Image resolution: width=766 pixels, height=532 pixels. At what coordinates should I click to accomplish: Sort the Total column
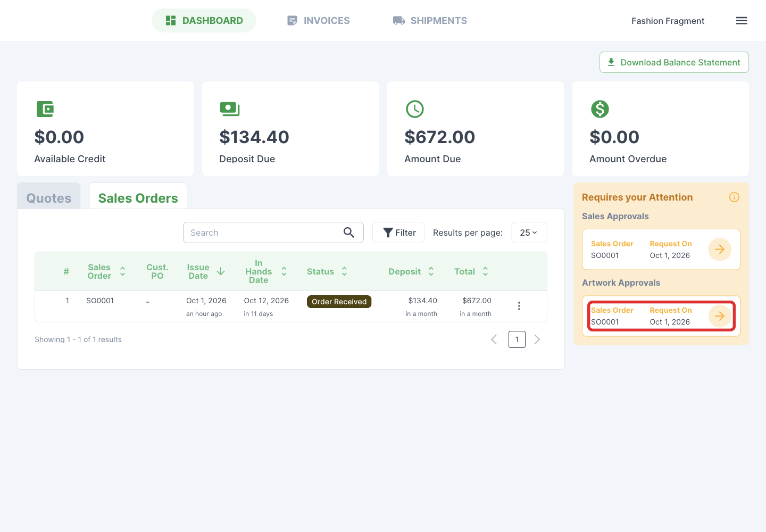point(485,271)
